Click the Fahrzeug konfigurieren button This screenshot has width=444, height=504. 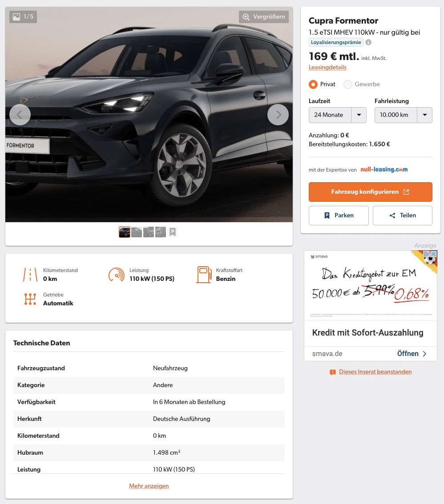(370, 192)
